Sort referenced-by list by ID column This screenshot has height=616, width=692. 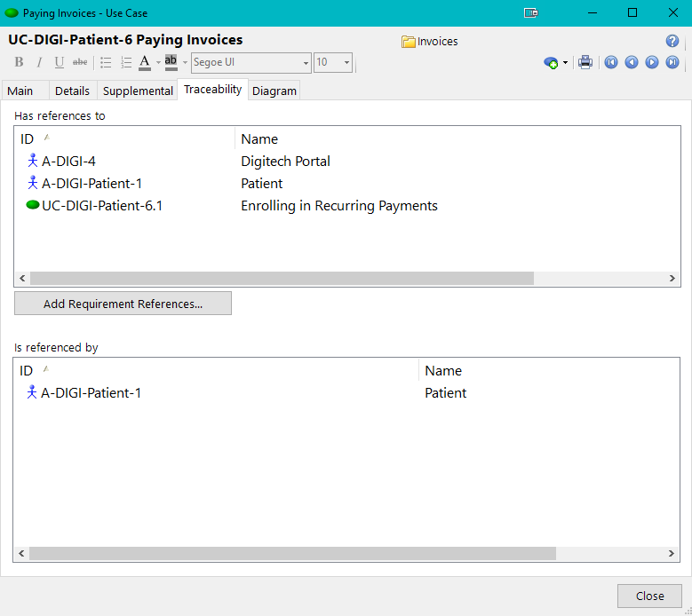(216, 370)
